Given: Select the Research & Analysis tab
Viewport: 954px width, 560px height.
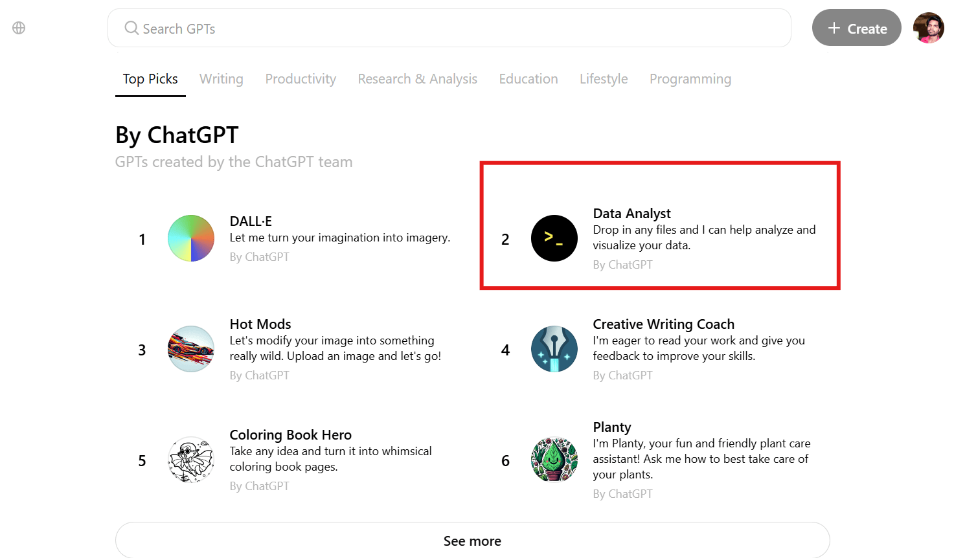Looking at the screenshot, I should point(418,79).
